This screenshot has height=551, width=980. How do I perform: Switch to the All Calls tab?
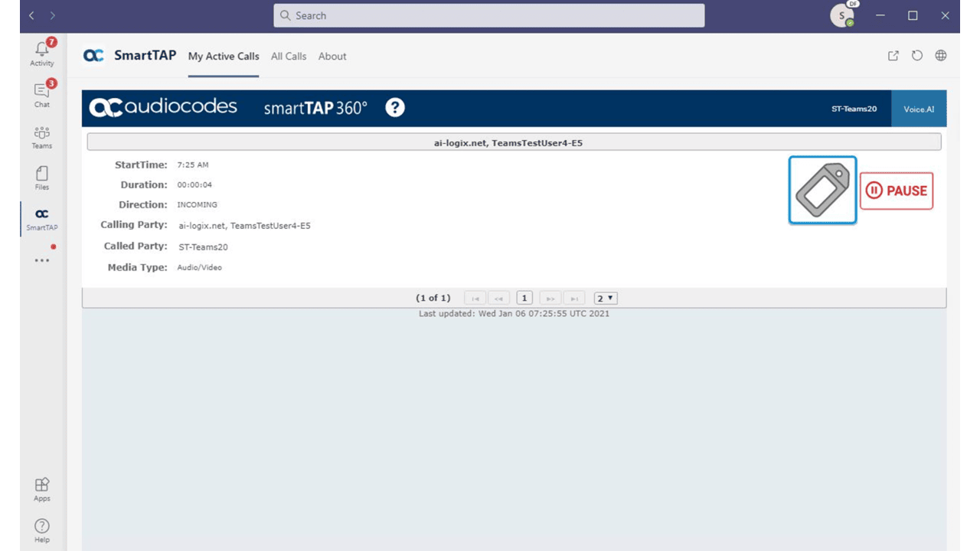tap(289, 56)
